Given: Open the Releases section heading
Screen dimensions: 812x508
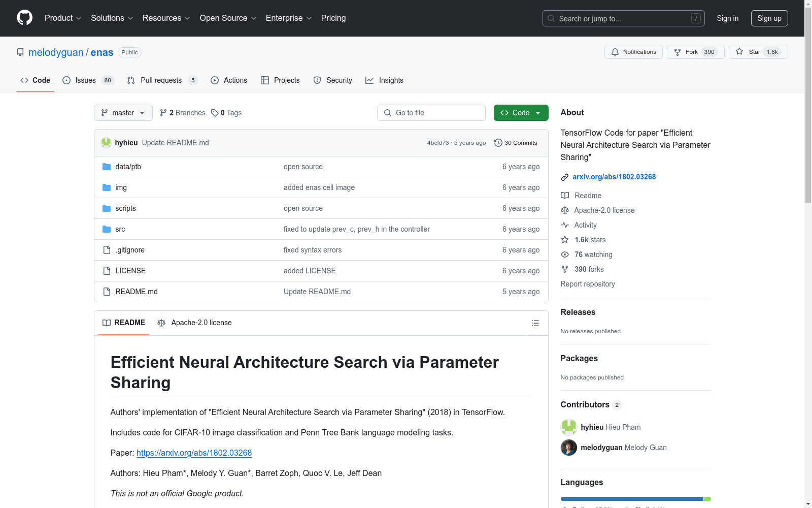Looking at the screenshot, I should coord(578,312).
